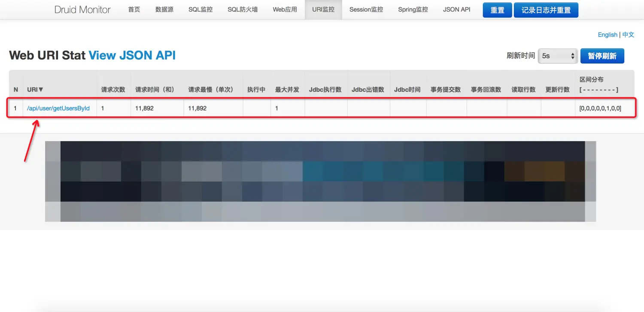Image resolution: width=644 pixels, height=312 pixels.
Task: Sort by the Jdbc出错数 column header
Action: point(368,90)
